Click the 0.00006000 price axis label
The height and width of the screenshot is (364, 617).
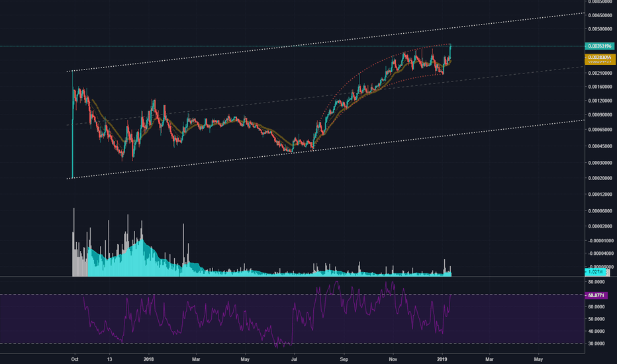pos(600,211)
